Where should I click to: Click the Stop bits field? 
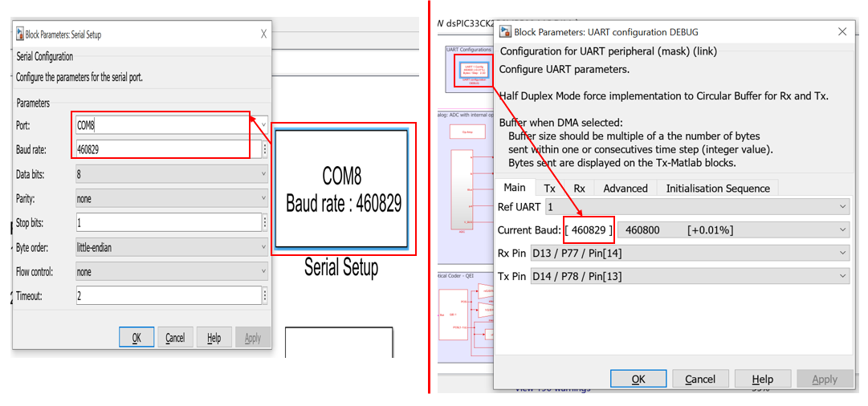pyautogui.click(x=169, y=222)
